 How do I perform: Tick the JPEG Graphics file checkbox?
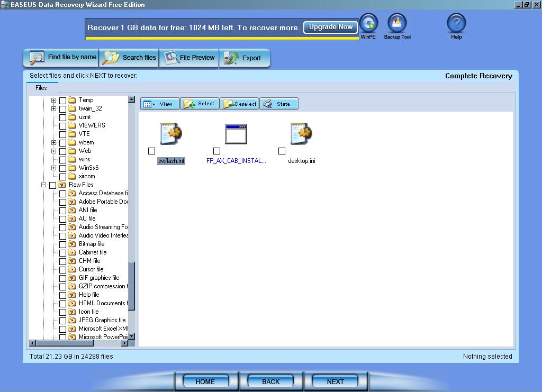[x=62, y=321]
